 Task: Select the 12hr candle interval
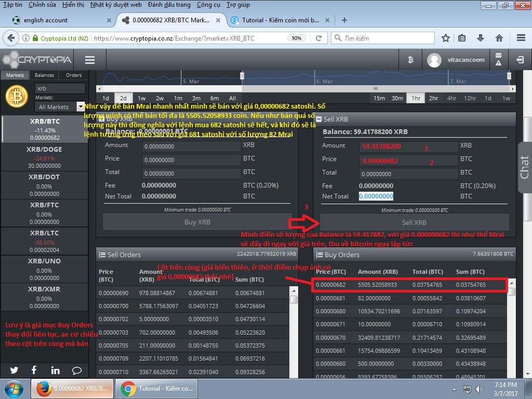[470, 98]
